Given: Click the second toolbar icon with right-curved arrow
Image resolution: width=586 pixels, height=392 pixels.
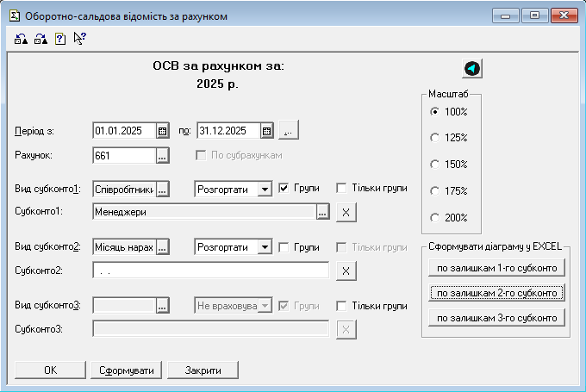Looking at the screenshot, I should pyautogui.click(x=41, y=39).
